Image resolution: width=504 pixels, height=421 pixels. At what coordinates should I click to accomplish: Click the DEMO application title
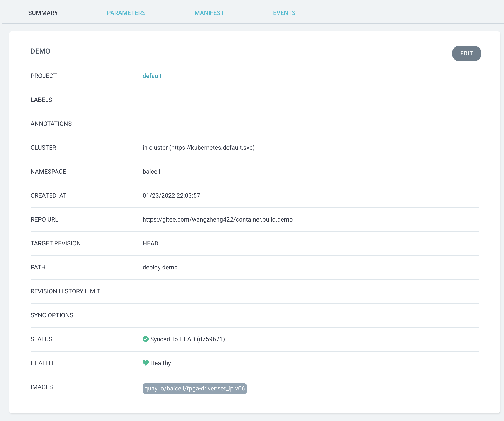pyautogui.click(x=40, y=51)
